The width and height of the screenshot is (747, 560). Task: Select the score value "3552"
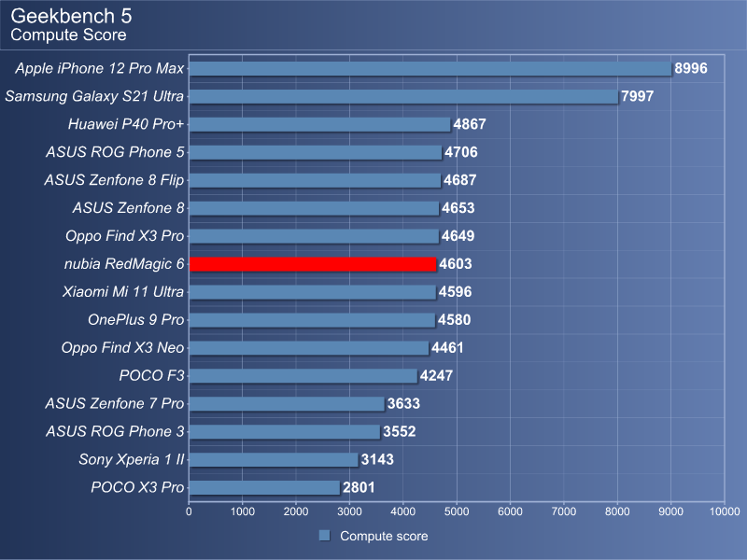pos(400,432)
